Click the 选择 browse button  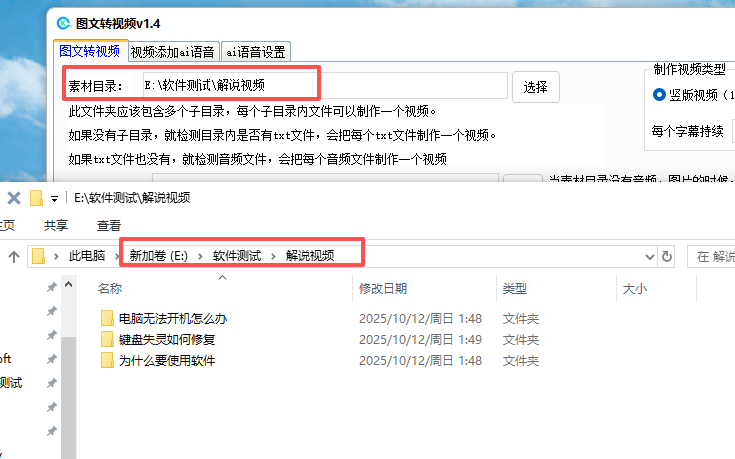pyautogui.click(x=536, y=87)
